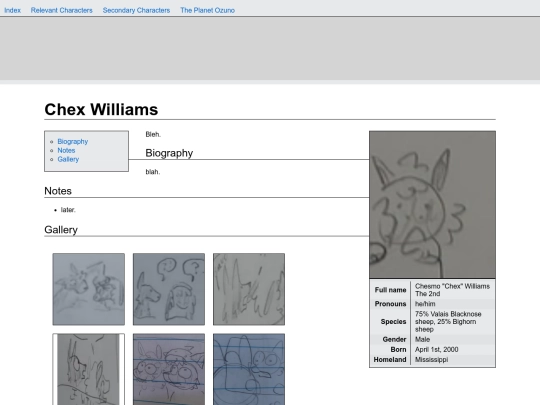Jump to Notes in contents box

click(x=66, y=150)
